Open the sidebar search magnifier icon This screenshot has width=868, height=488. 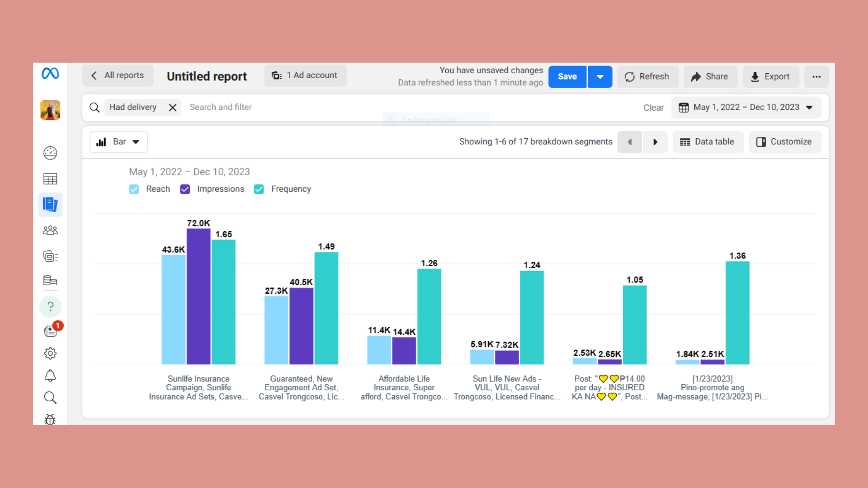pos(50,398)
